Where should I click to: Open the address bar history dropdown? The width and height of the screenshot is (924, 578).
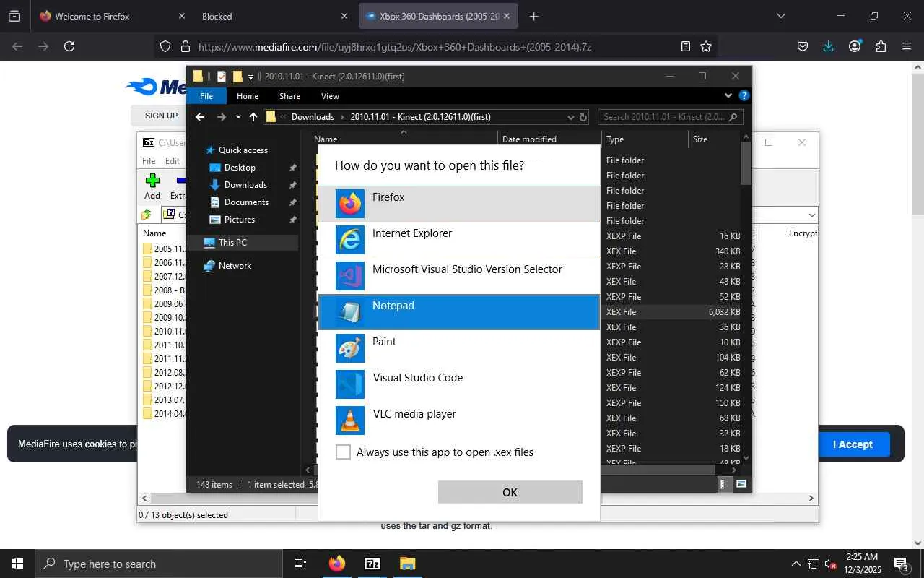(x=570, y=117)
